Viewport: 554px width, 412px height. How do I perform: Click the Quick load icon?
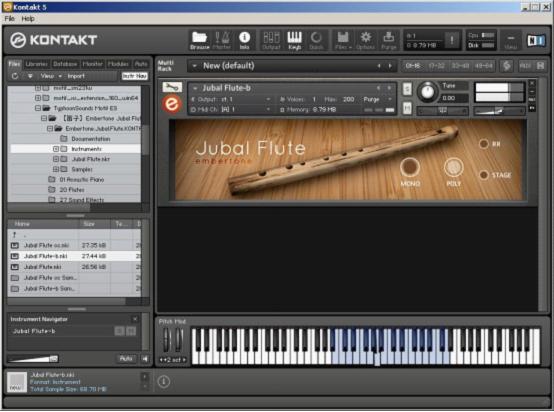pos(316,40)
